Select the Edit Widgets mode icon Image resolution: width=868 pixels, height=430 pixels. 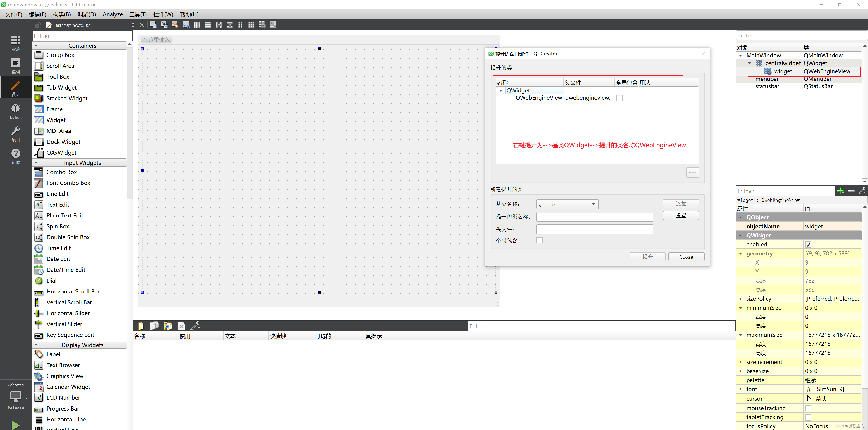153,25
